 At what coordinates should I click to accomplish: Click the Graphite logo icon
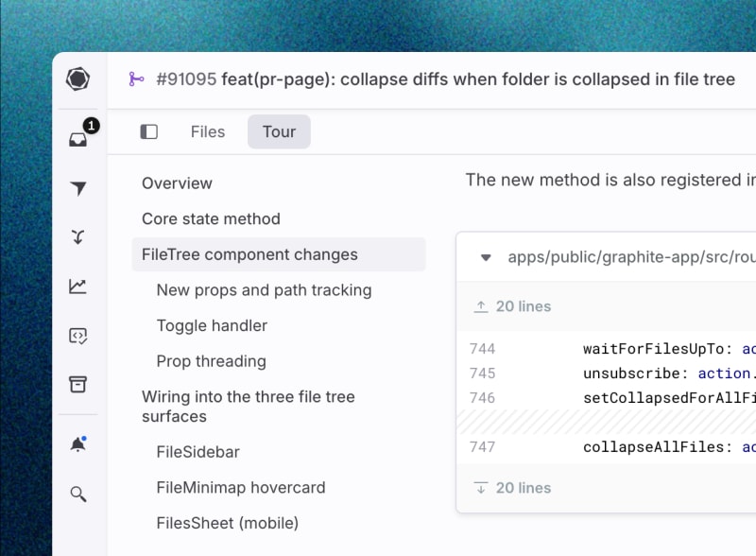[78, 79]
